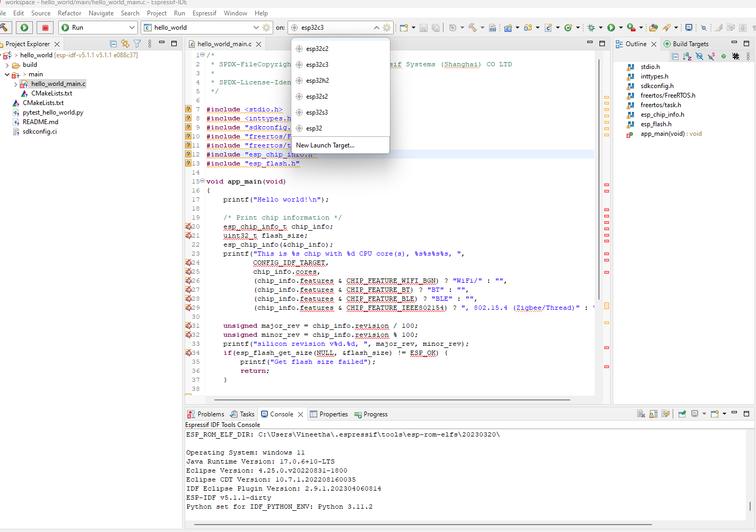Click the console horizontal scrollbar
This screenshot has height=532, width=756.
[423, 525]
